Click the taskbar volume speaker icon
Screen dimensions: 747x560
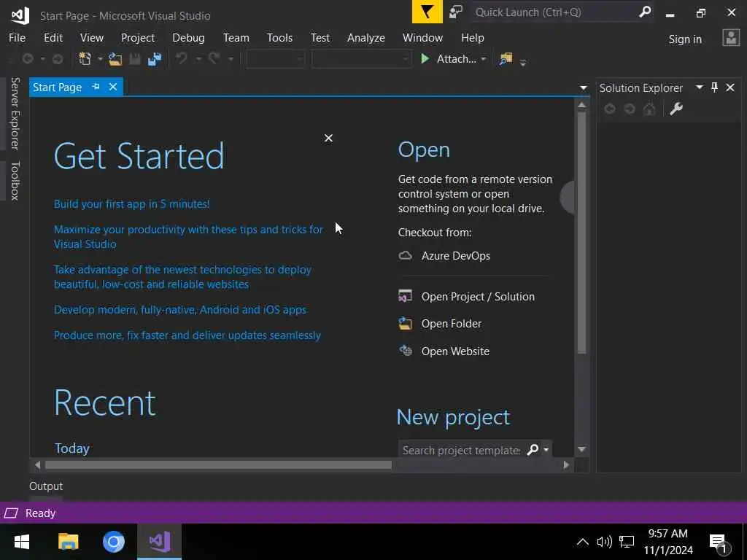605,542
